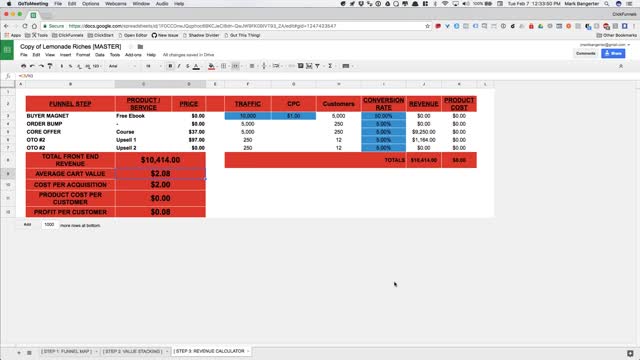Image resolution: width=640 pixels, height=360 pixels.
Task: Toggle italic formatting
Action: [x=179, y=66]
